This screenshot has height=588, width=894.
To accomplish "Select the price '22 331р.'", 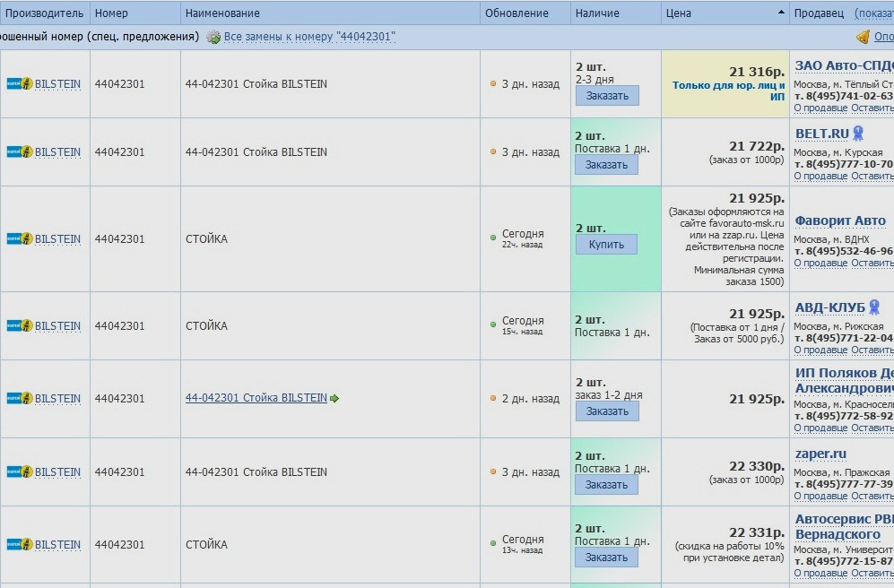I will click(757, 532).
